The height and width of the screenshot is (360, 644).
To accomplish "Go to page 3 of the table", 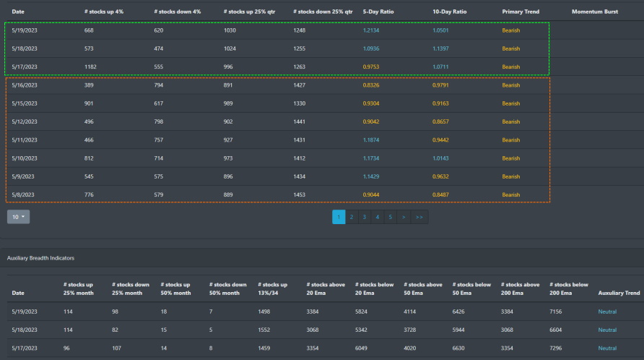I will [365, 218].
